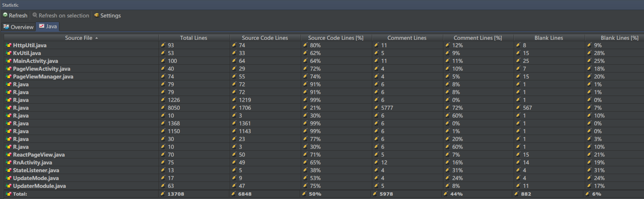
Task: Click the UpdaterModule.java file icon
Action: pos(9,186)
